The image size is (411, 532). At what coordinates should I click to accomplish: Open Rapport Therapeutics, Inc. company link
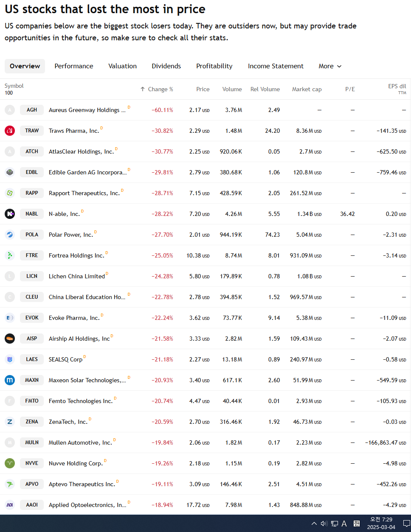84,193
